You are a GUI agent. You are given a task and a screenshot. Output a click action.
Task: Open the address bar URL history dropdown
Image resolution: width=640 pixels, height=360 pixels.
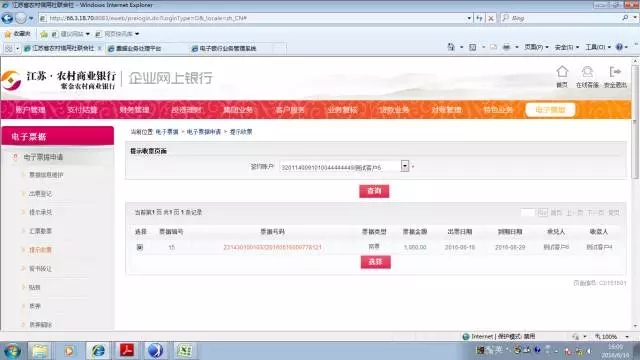click(x=469, y=18)
